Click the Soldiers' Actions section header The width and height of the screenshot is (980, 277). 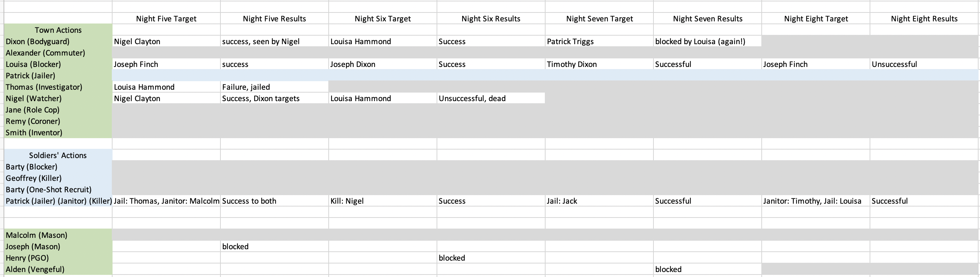(x=58, y=155)
